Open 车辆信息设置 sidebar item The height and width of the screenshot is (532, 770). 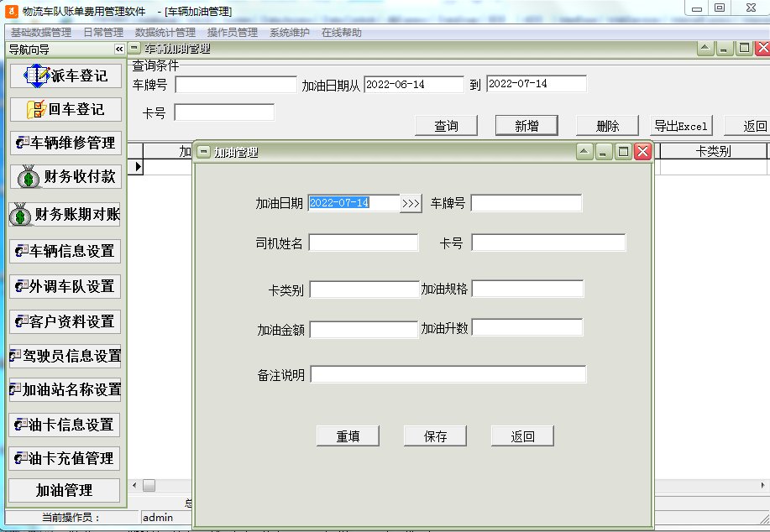click(65, 251)
